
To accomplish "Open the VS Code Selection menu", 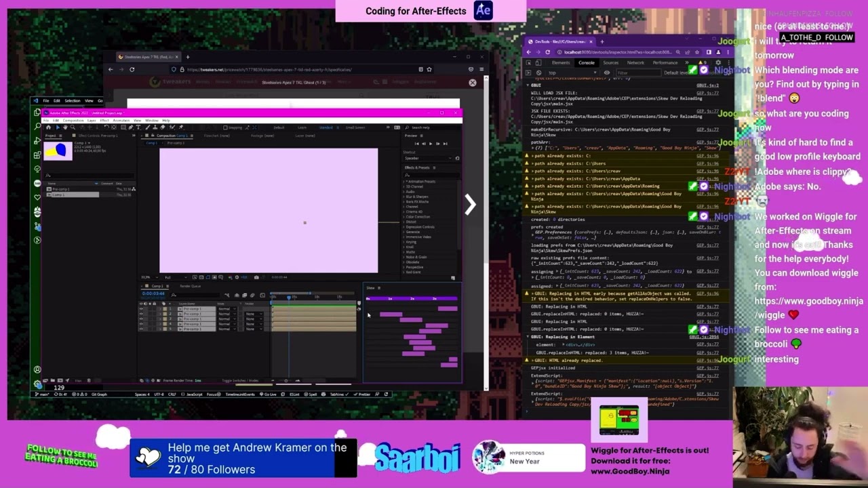I will point(73,101).
